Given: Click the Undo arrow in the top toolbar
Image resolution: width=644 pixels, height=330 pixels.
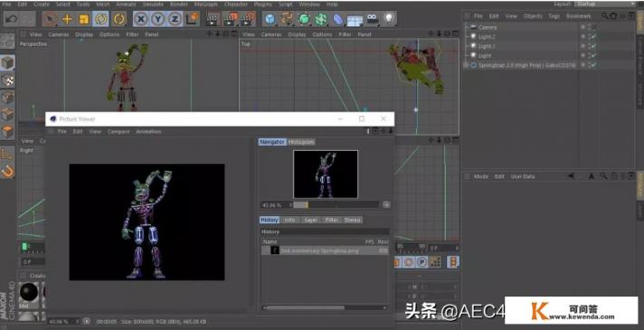Looking at the screenshot, I should 12,19.
